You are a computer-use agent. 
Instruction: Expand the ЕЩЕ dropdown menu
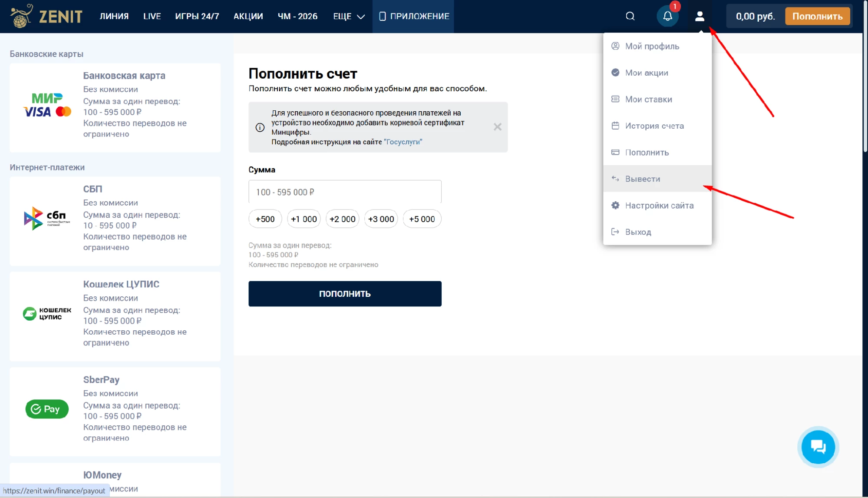tap(349, 16)
